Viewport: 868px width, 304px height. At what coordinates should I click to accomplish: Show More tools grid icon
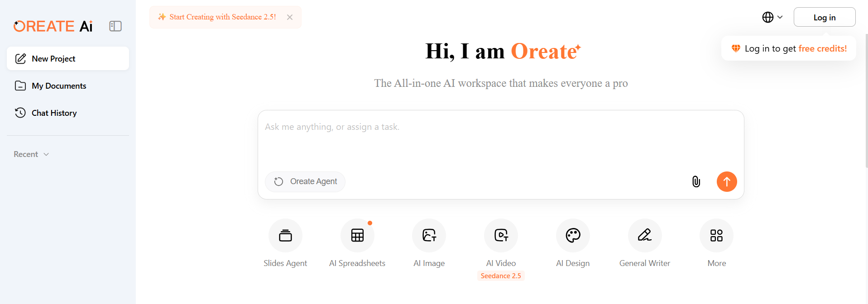pos(716,235)
